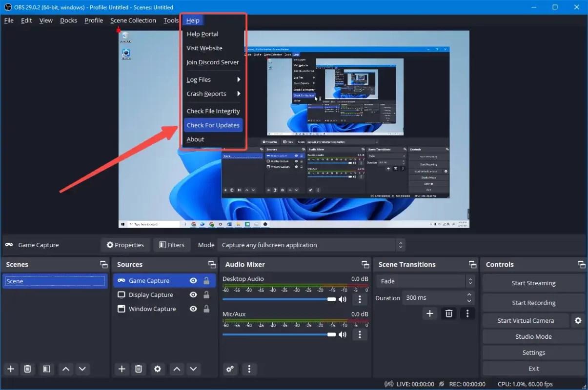Open the Docks menu

68,20
